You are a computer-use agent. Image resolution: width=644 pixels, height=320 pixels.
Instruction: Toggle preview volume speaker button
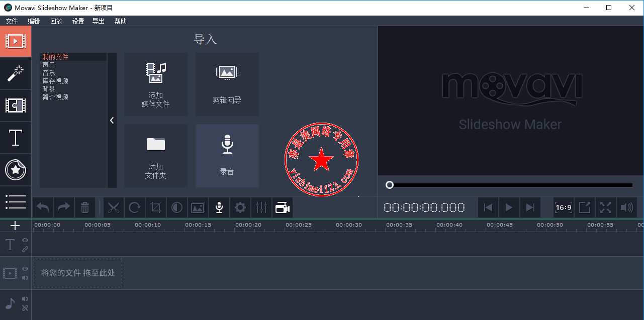[x=627, y=207]
